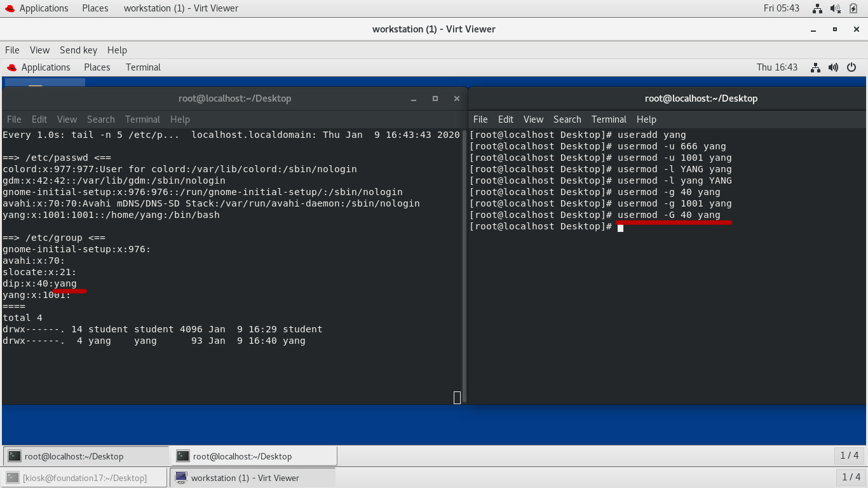Switch to second guest taskbar terminal window
This screenshot has width=868, height=488.
[254, 456]
